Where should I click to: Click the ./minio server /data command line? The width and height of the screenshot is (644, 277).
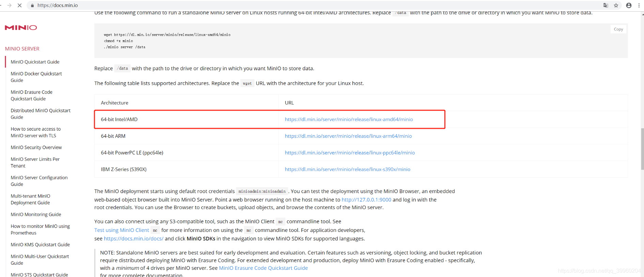(x=125, y=47)
